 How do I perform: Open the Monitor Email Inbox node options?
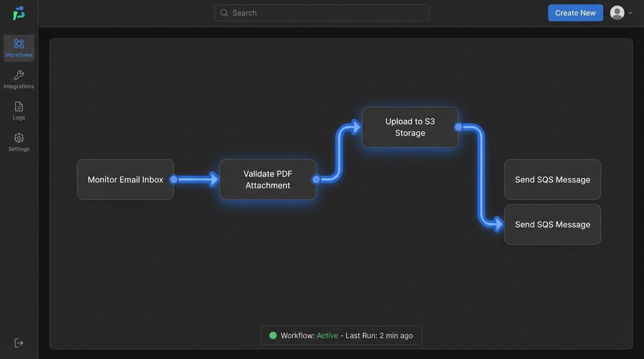[125, 179]
